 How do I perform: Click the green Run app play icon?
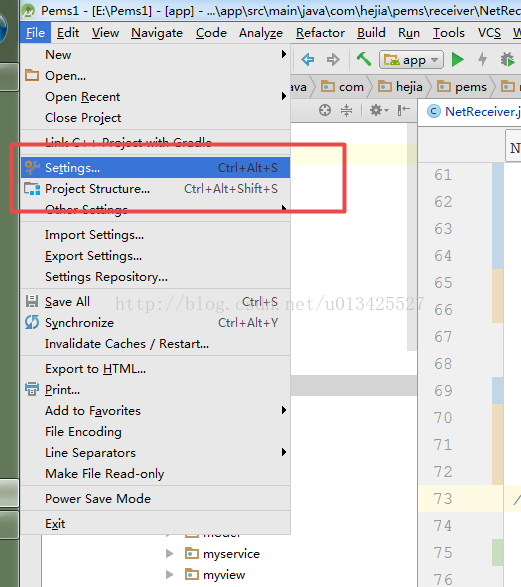pyautogui.click(x=457, y=60)
